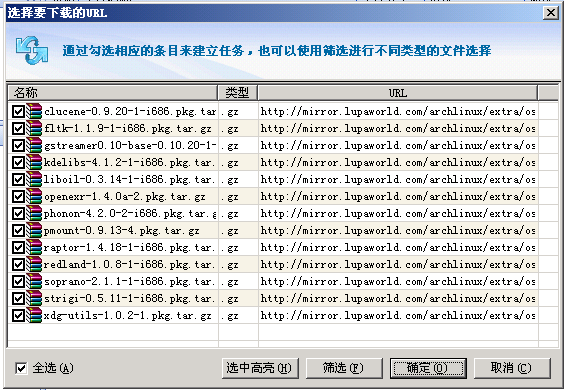
Task: Uncheck the openexr-1.4.0a-2 checkbox
Action: [x=18, y=197]
